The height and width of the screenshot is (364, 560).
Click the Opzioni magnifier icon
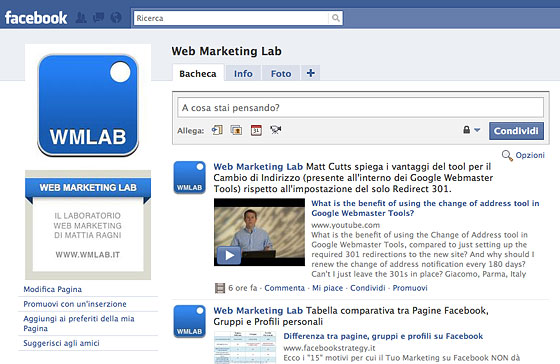(507, 155)
